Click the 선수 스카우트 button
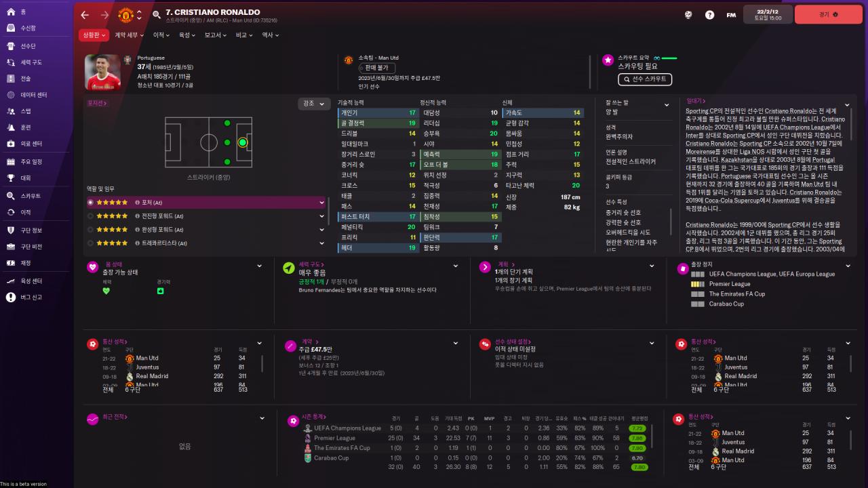The width and height of the screenshot is (868, 488). pos(645,79)
